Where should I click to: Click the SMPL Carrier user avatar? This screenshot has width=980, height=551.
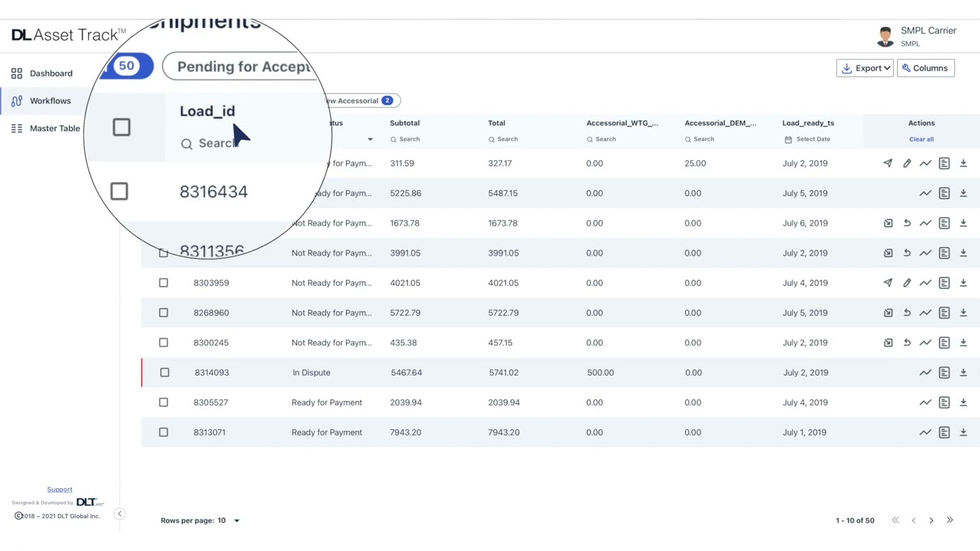pos(885,36)
